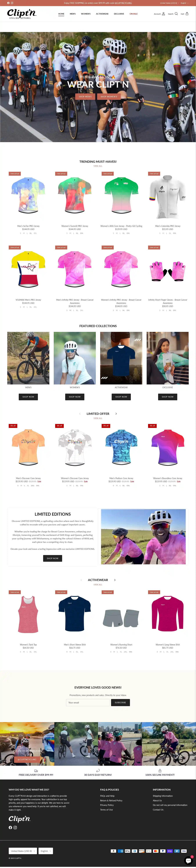Click the SUBSCRIBE newsletter button
The height and width of the screenshot is (868, 196).
120,703
